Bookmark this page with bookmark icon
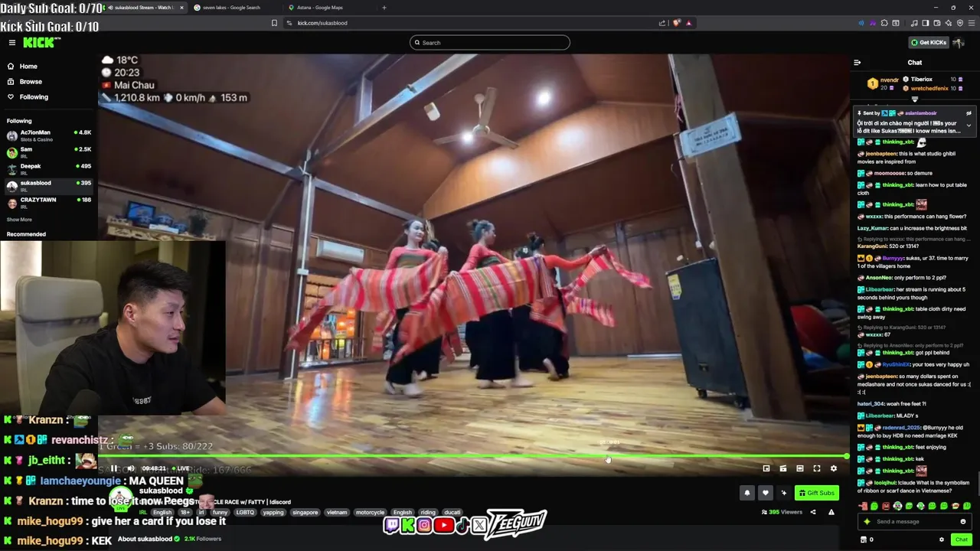This screenshot has height=551, width=980. (x=274, y=23)
